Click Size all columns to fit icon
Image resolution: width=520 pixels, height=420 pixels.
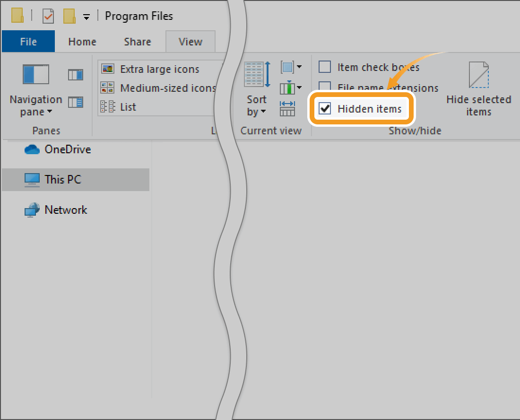click(x=287, y=108)
